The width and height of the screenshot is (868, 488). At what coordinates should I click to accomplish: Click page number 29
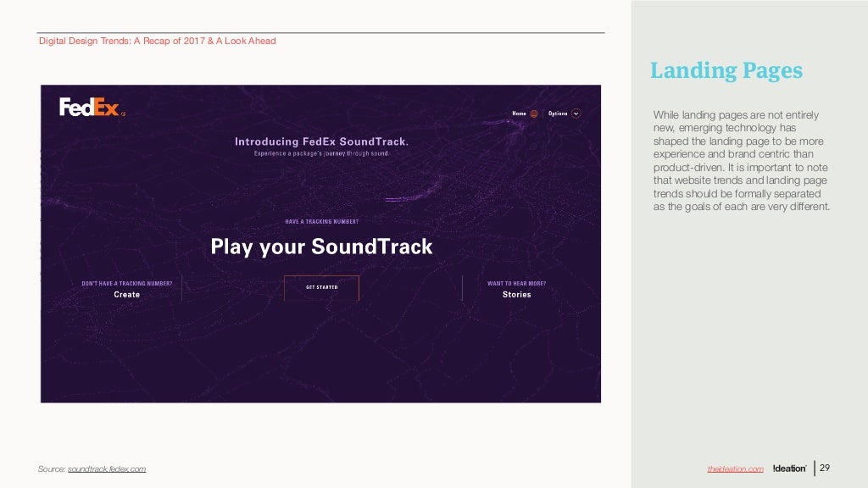(825, 468)
